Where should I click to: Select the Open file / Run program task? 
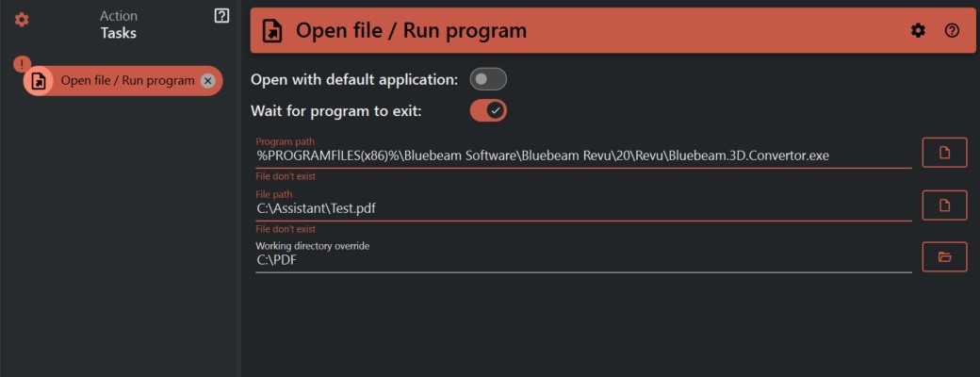[x=123, y=81]
